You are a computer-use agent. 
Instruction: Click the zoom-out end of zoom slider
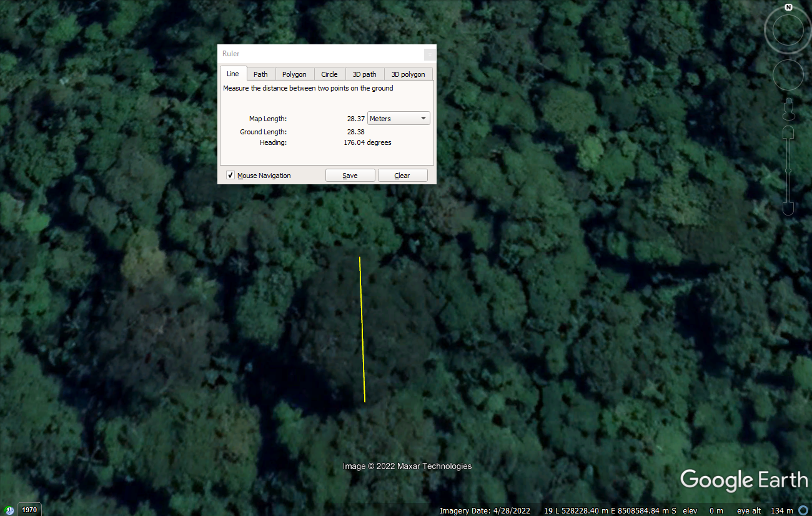point(788,209)
